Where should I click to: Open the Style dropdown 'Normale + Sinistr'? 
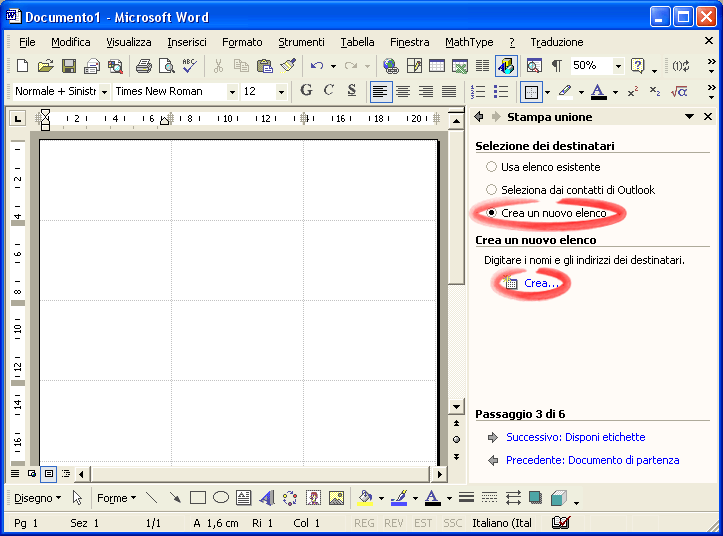pos(105,92)
